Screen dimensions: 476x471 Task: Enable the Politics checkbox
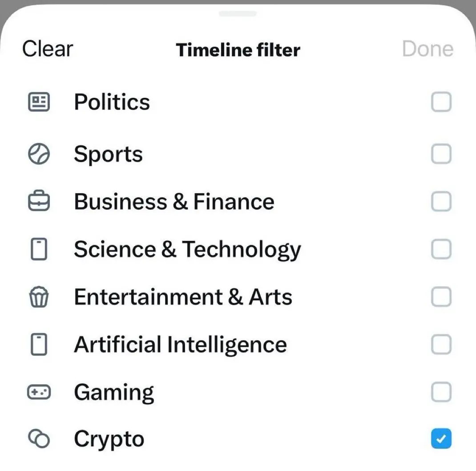click(441, 102)
